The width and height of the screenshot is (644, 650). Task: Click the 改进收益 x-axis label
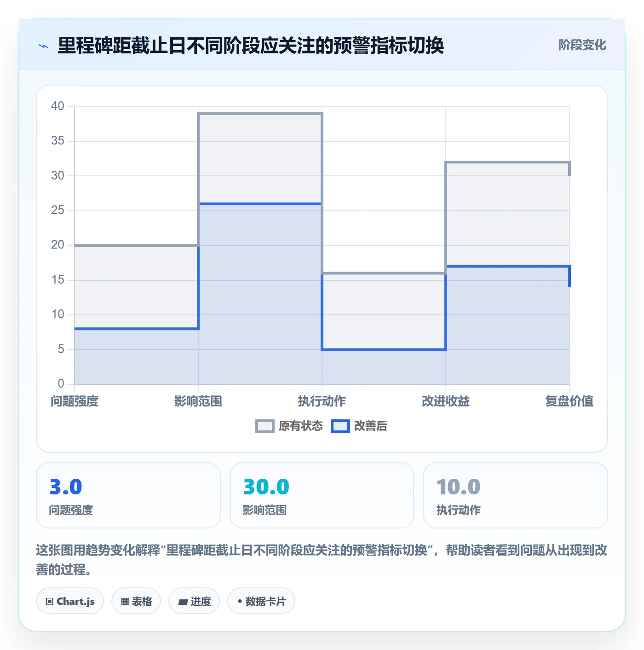pos(446,401)
